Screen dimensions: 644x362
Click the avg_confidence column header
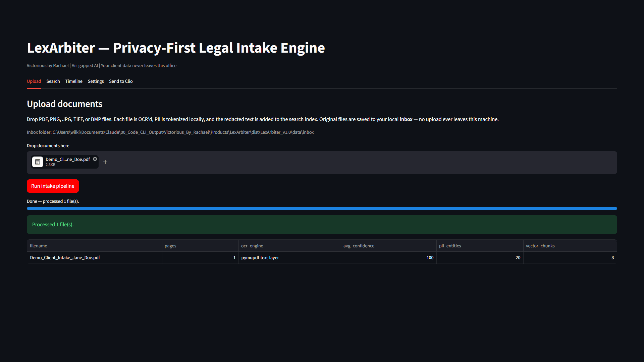[x=388, y=246]
